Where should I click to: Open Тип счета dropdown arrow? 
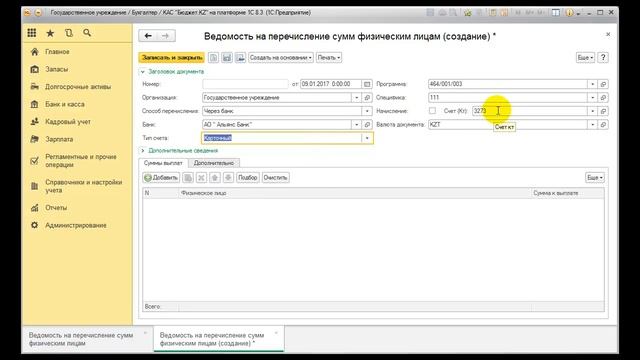(x=367, y=138)
